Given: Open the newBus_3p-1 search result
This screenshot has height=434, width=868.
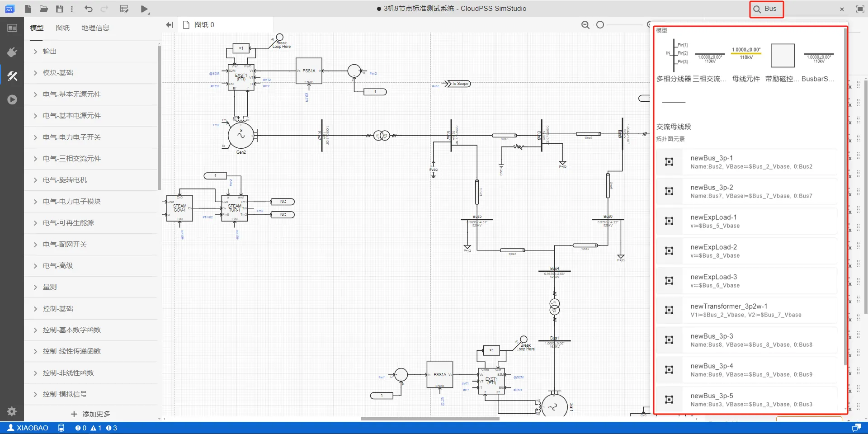Looking at the screenshot, I should point(747,162).
